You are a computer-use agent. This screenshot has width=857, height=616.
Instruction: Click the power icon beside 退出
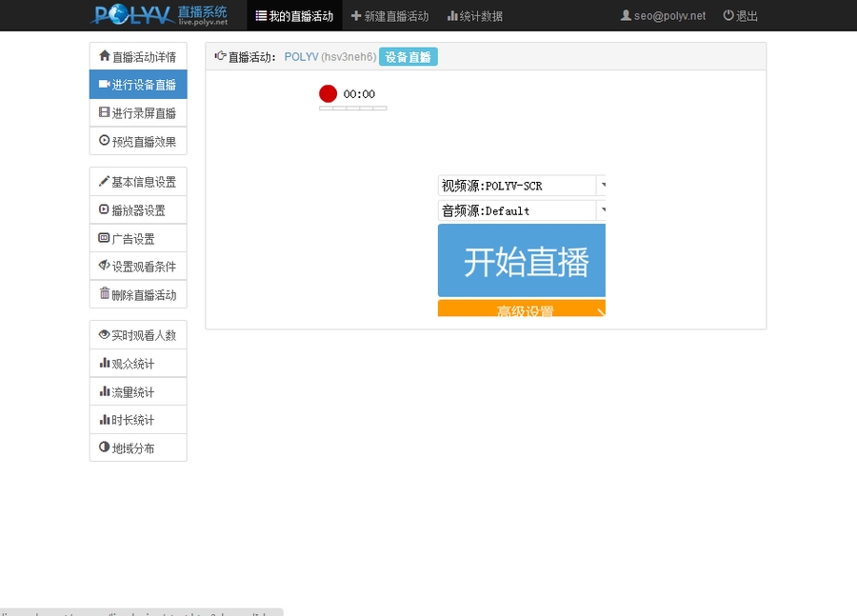click(x=726, y=15)
